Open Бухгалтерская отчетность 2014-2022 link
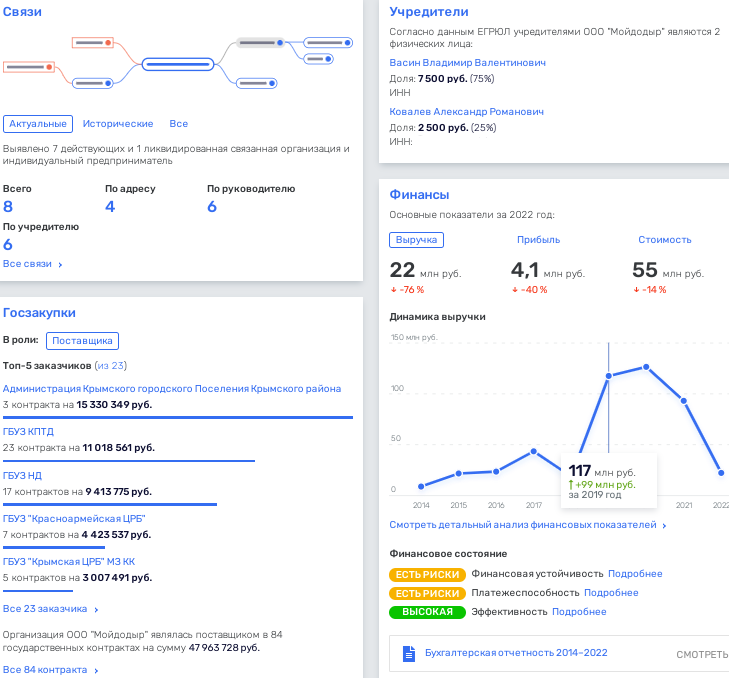 516,653
